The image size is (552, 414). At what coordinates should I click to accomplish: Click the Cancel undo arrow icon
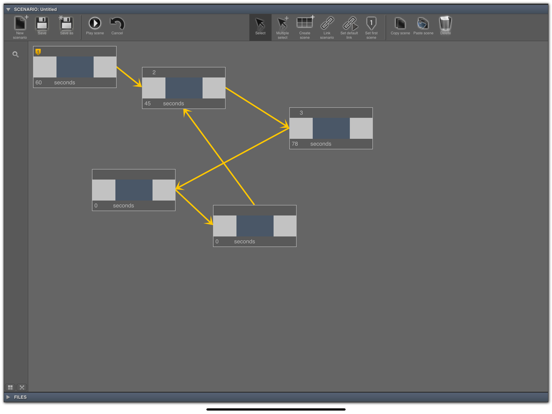click(117, 25)
